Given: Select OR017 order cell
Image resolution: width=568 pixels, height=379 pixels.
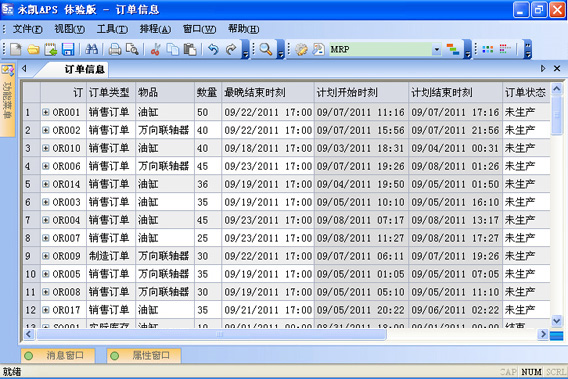Looking at the screenshot, I should (x=64, y=310).
